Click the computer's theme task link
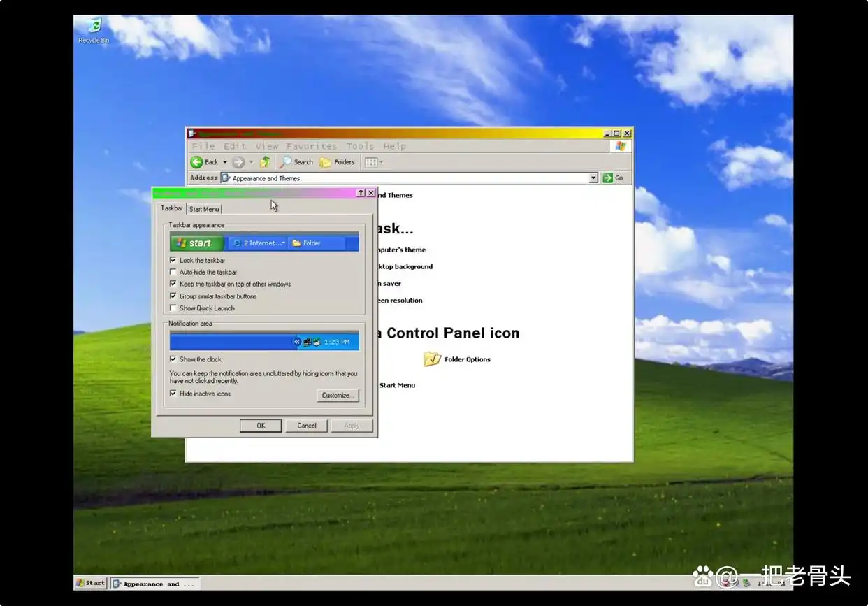 pyautogui.click(x=401, y=250)
